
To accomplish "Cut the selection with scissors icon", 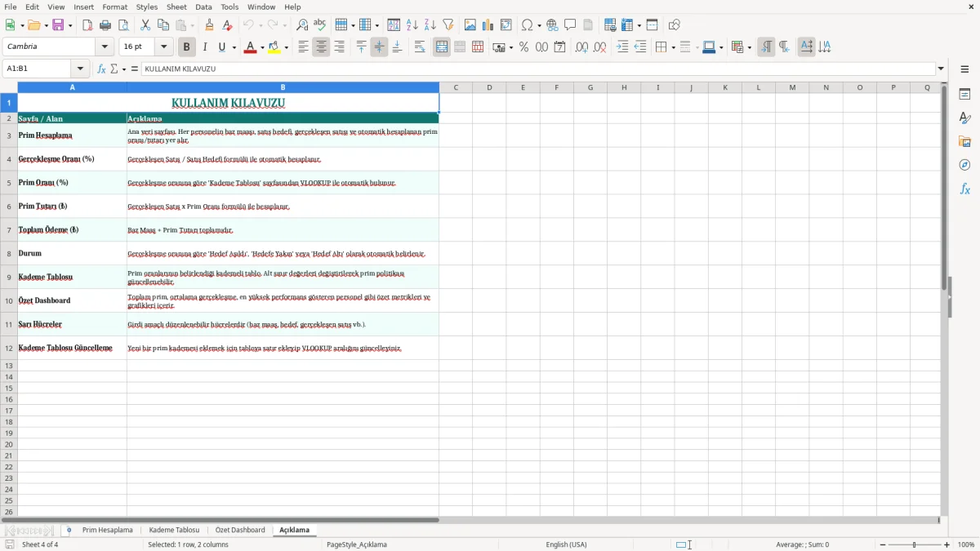I will point(145,25).
